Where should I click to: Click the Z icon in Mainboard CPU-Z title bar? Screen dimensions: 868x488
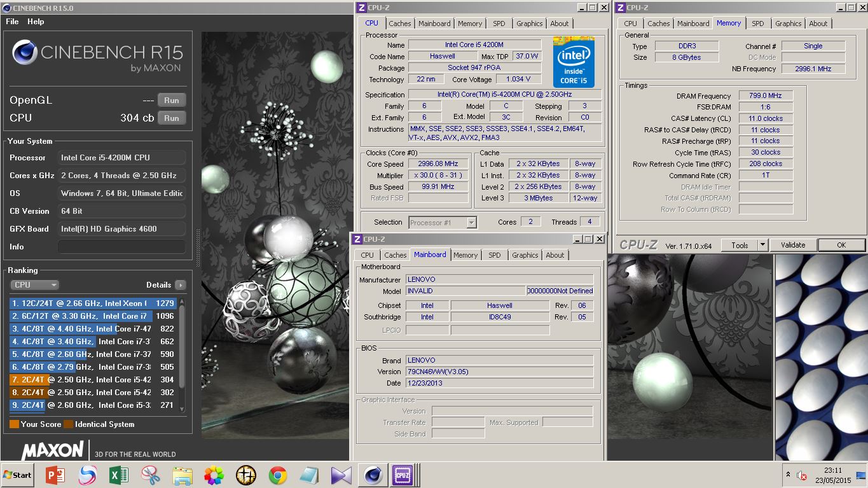[x=357, y=239]
